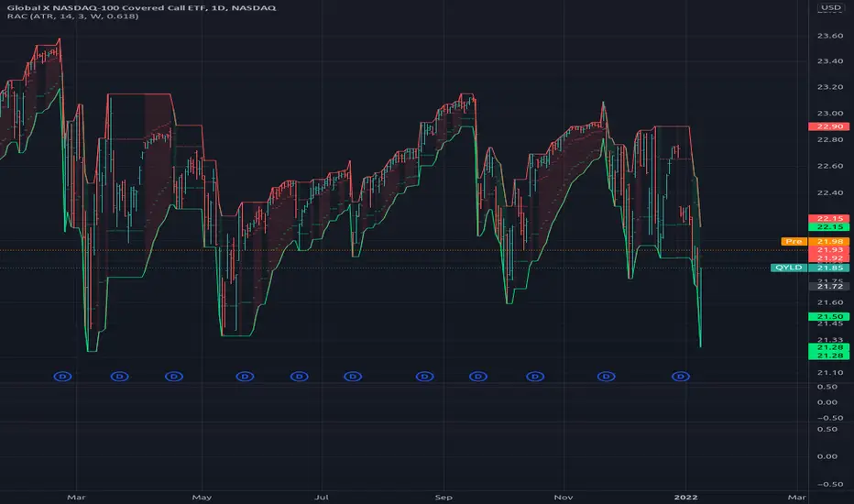Click the Jul label on the time axis
The image size is (854, 504).
point(322,498)
